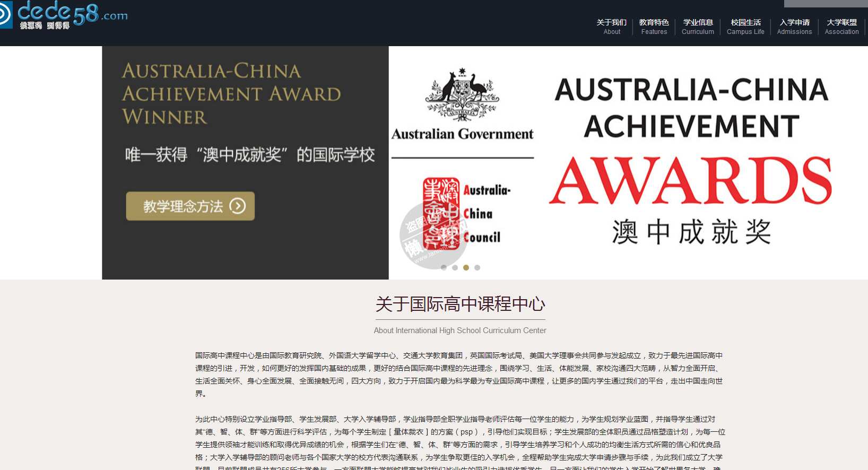Open the 大学联盟 Association menu

pos(841,27)
